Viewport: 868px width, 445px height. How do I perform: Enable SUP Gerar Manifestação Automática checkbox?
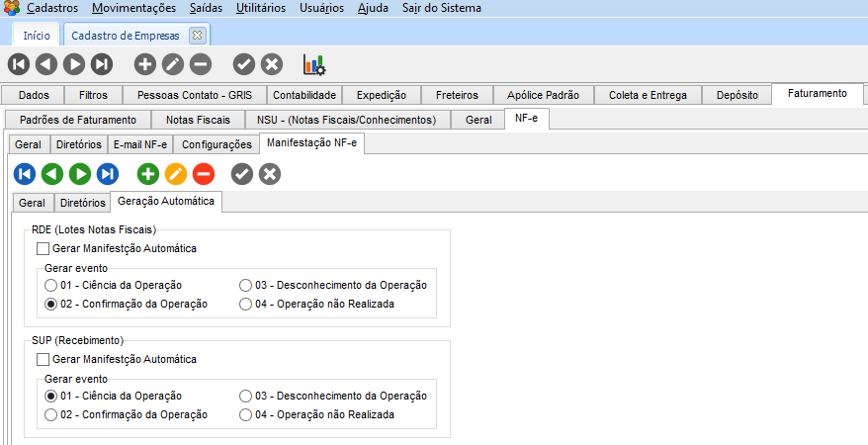pos(42,359)
